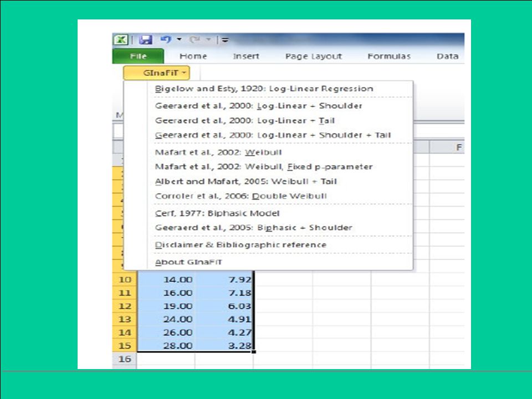This screenshot has width=532, height=399.
Task: Select row 11 header
Action: point(125,293)
